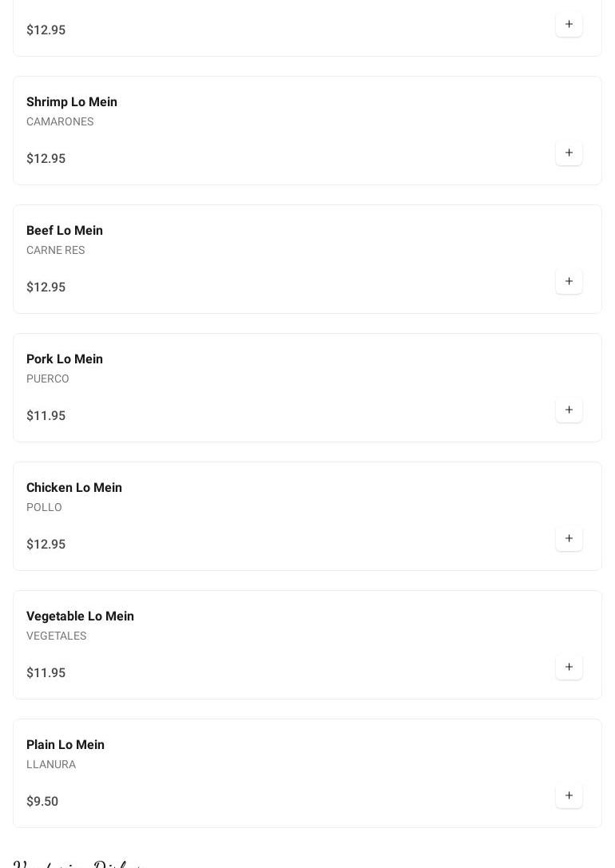Add Chicken Lo Mein with plus icon

[569, 539]
